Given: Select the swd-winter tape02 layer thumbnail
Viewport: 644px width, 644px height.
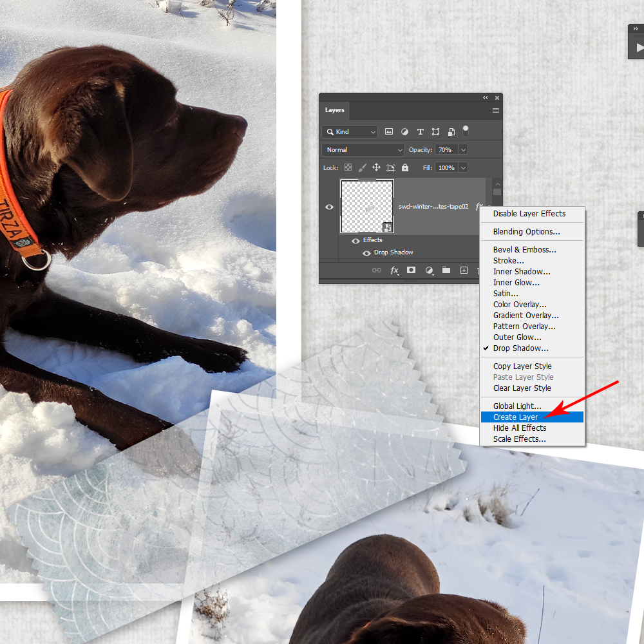Looking at the screenshot, I should point(367,206).
